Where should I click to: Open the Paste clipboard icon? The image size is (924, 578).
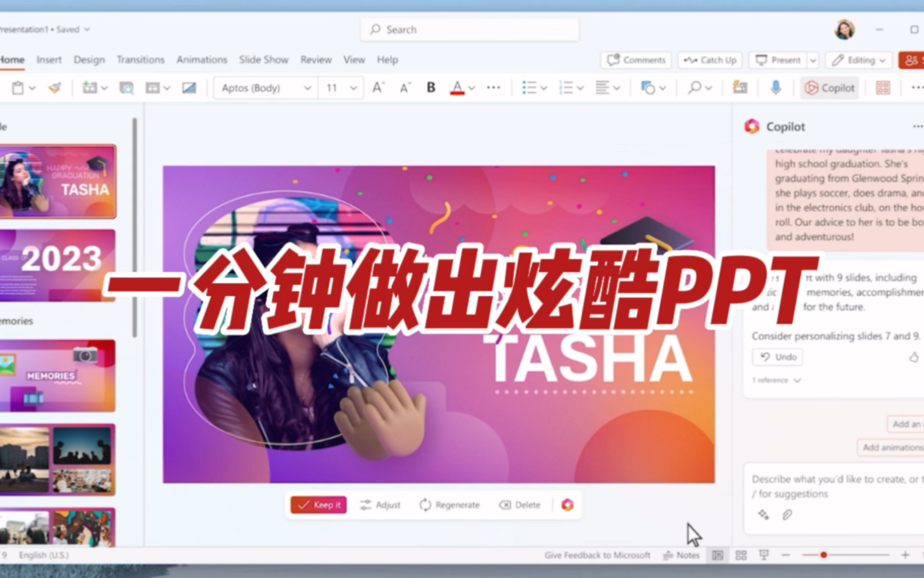pos(18,88)
